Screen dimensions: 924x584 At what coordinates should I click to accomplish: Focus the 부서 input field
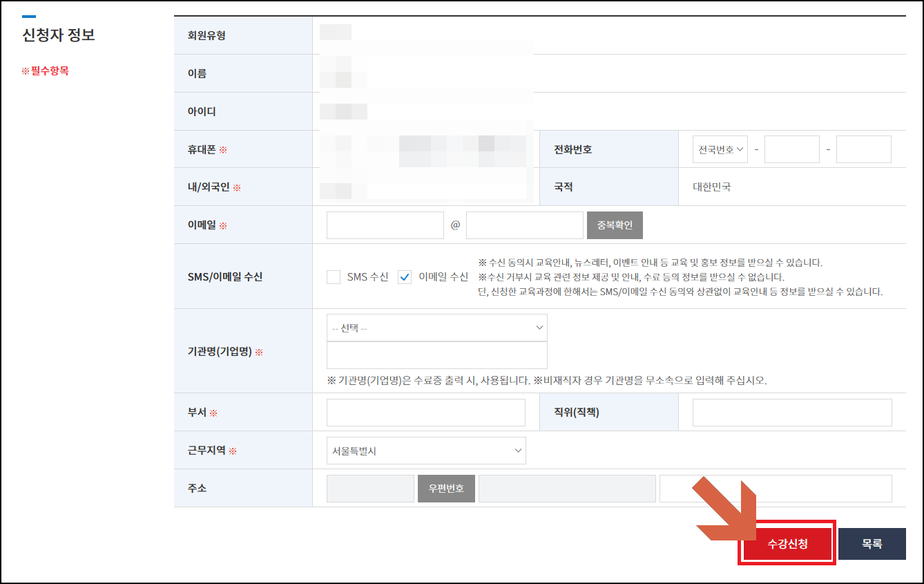coord(426,413)
